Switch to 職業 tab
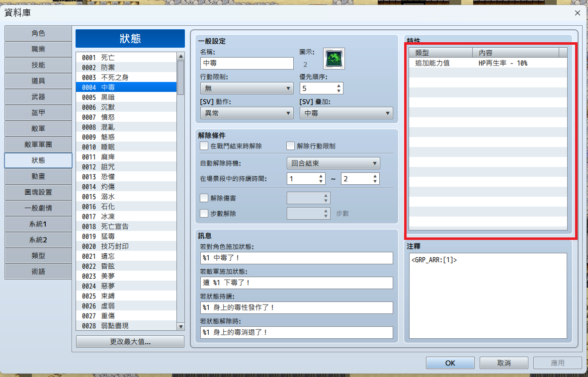The width and height of the screenshot is (588, 377). (x=38, y=49)
